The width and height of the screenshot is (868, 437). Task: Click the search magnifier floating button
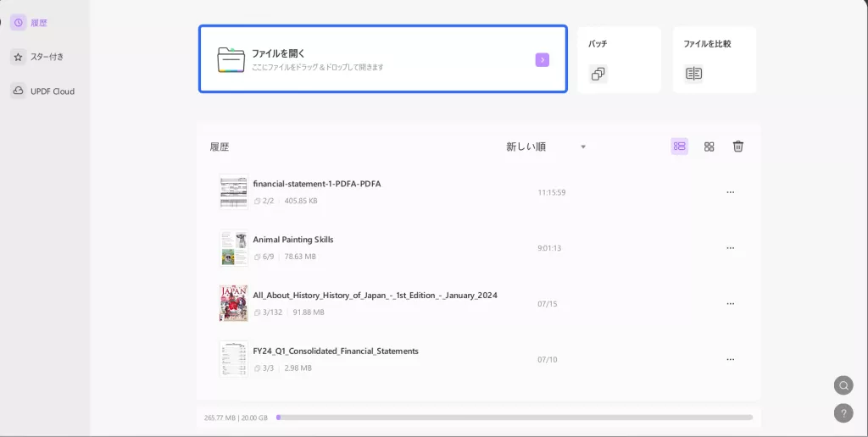pos(843,385)
